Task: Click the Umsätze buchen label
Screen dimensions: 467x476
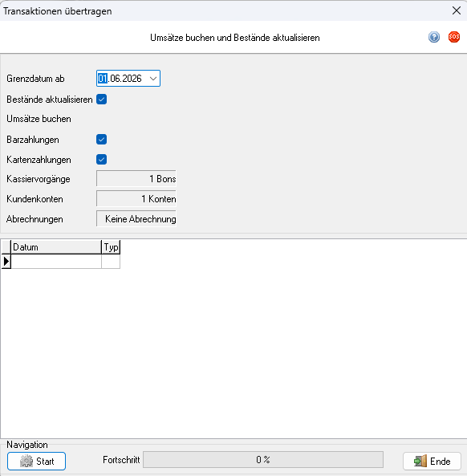Action: pyautogui.click(x=39, y=119)
